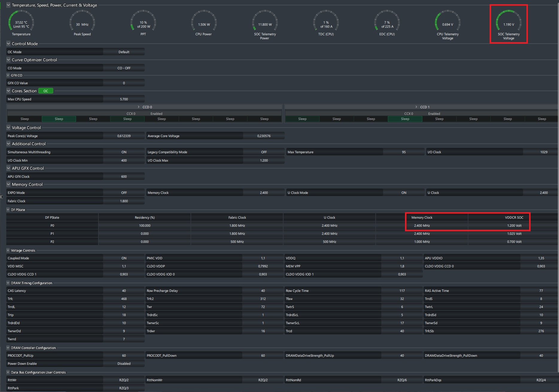Collapse the Voltage Control section

pos(8,128)
